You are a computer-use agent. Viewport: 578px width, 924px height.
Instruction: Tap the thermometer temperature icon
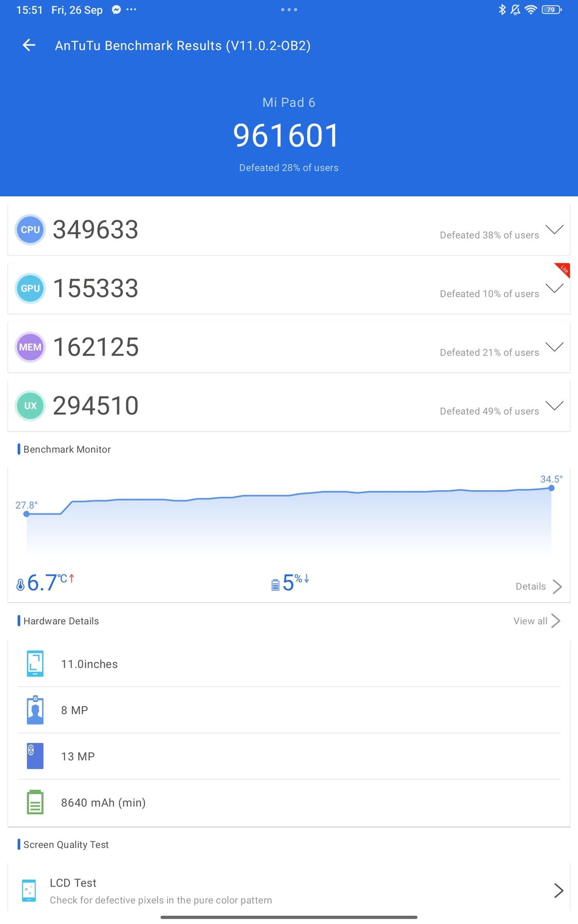coord(21,585)
